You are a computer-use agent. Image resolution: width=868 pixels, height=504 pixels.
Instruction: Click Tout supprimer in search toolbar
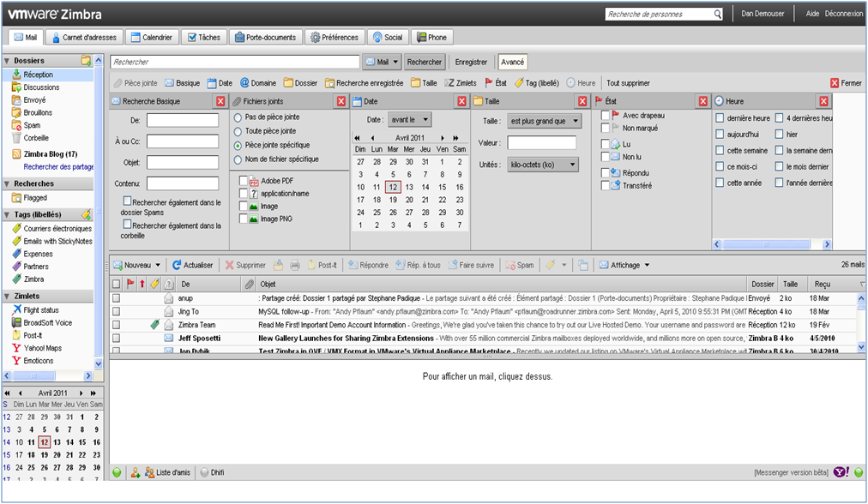[628, 83]
